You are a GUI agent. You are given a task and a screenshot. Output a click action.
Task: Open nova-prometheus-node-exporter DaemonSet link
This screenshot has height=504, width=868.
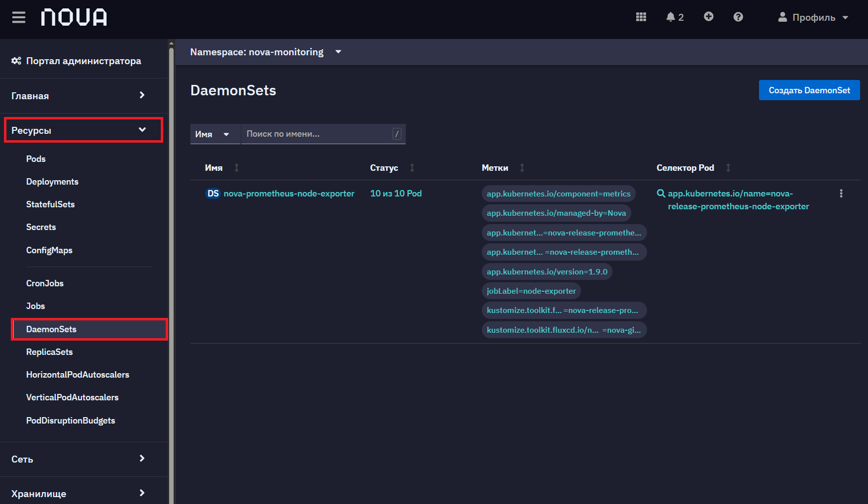[x=289, y=194]
